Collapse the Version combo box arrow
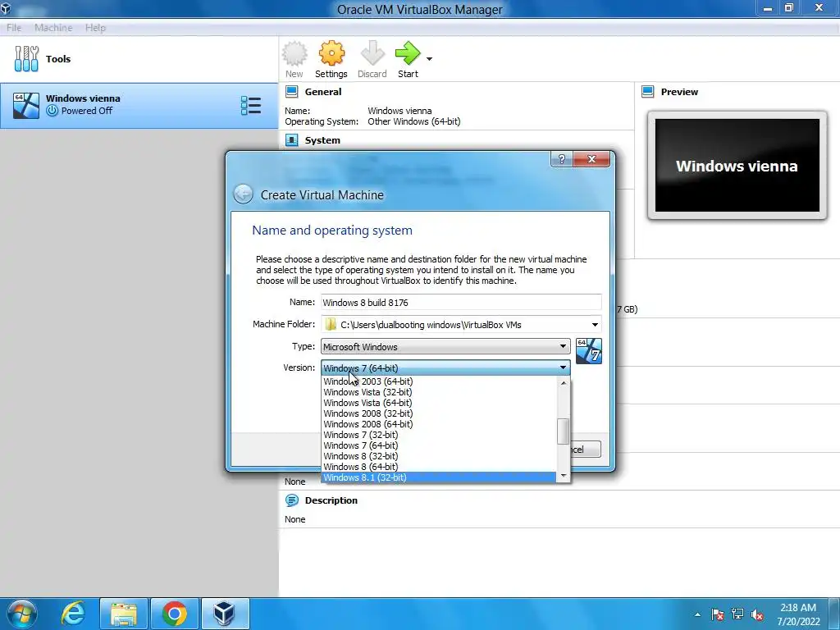Image resolution: width=840 pixels, height=630 pixels. (563, 367)
